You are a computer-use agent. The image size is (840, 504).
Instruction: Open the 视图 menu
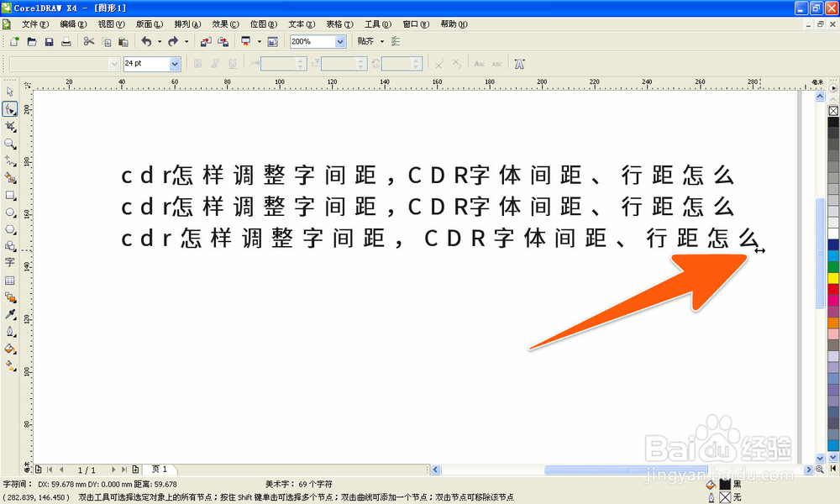tap(111, 24)
